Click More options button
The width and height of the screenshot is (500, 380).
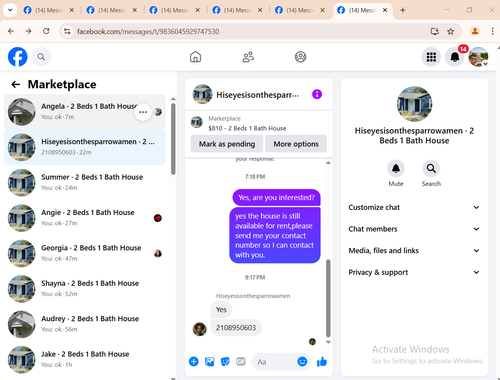[x=296, y=144]
